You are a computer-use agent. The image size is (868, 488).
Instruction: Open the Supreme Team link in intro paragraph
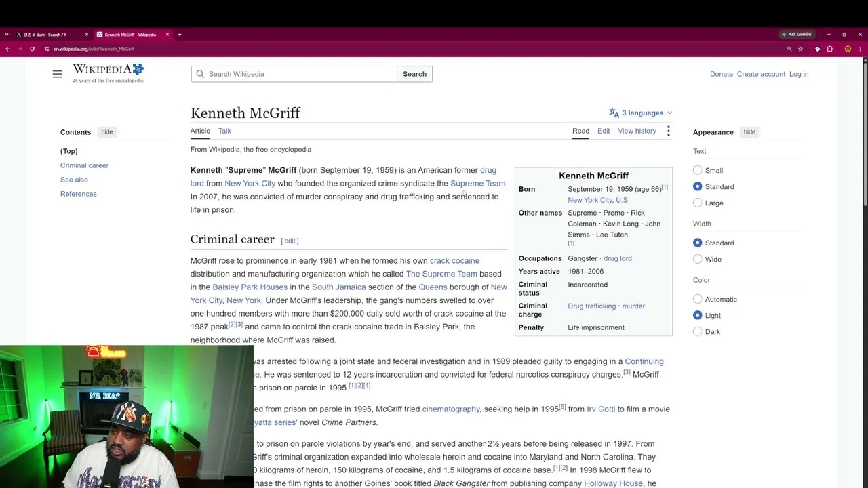click(477, 184)
